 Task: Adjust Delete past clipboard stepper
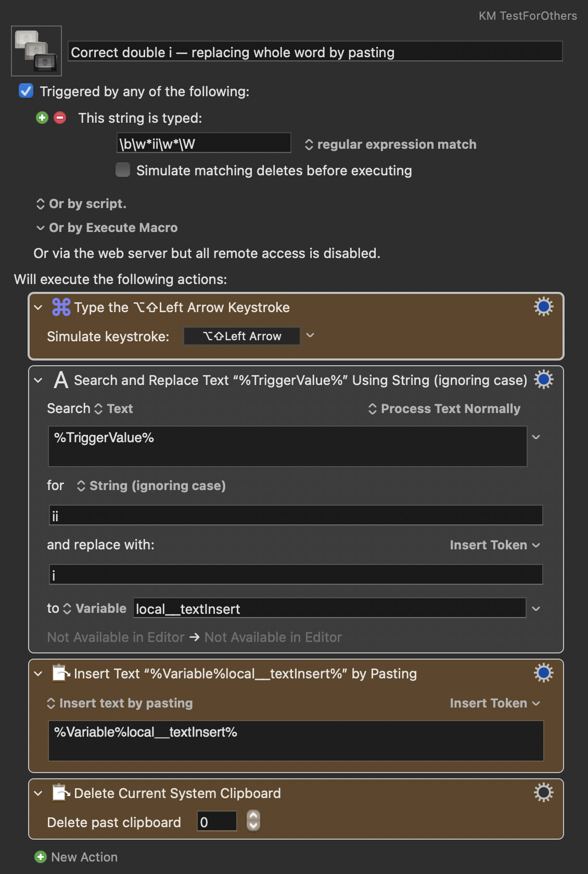click(253, 821)
